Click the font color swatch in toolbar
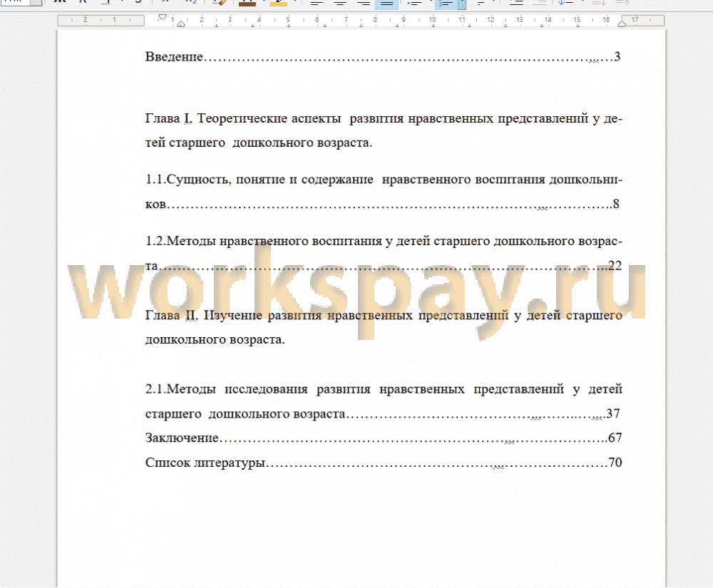Viewport: 713px width, 588px height. click(x=247, y=3)
